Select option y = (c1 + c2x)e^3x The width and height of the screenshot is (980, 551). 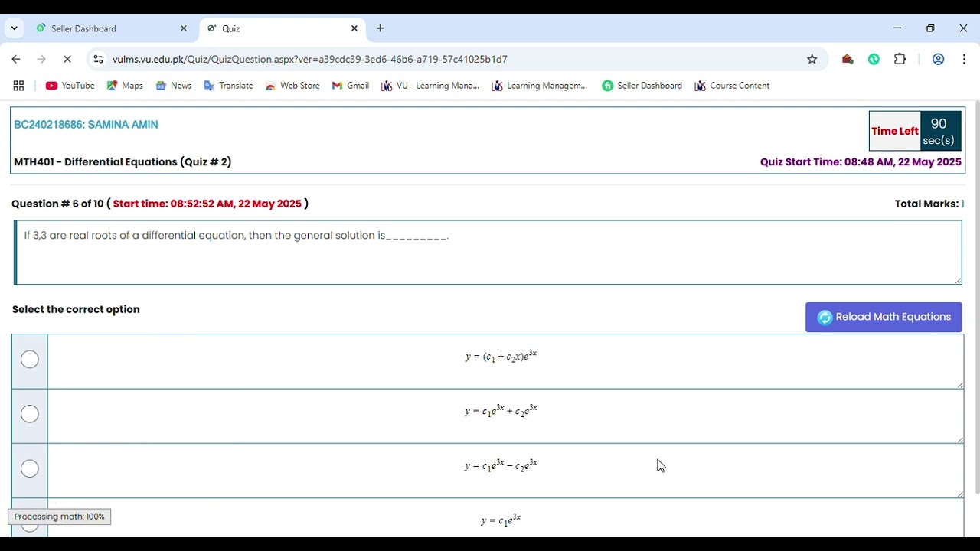[30, 359]
